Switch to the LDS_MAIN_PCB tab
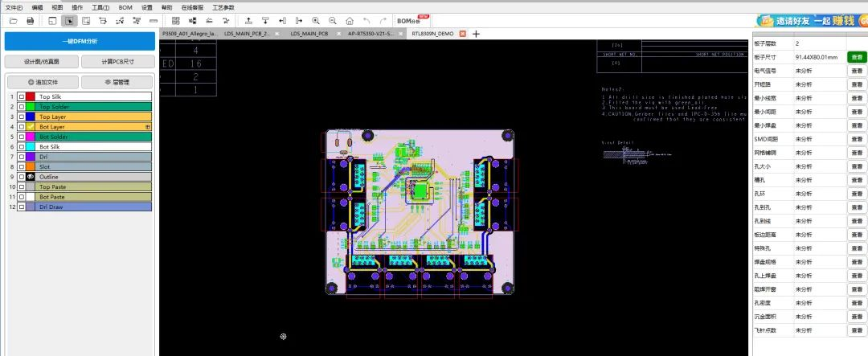868x356 pixels. 309,34
